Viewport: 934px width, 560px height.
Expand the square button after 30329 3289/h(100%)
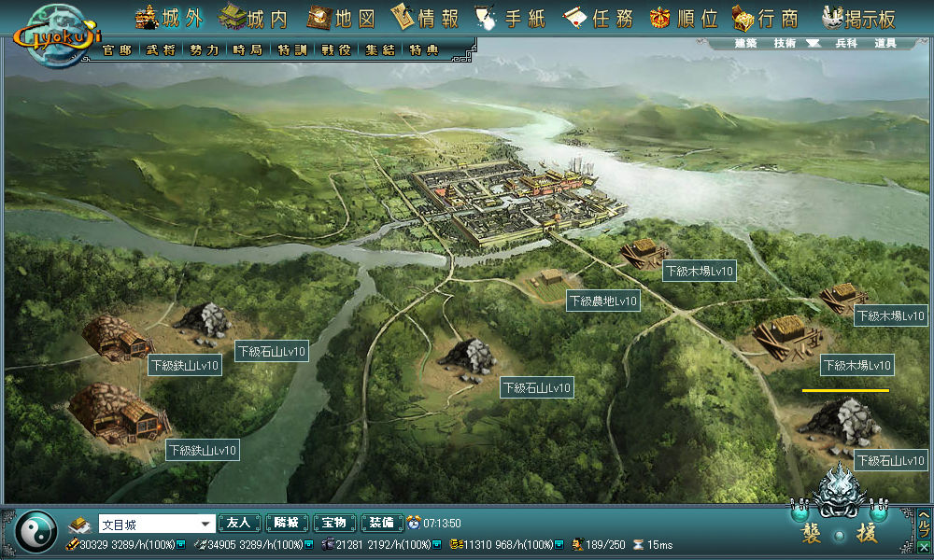[x=181, y=544]
